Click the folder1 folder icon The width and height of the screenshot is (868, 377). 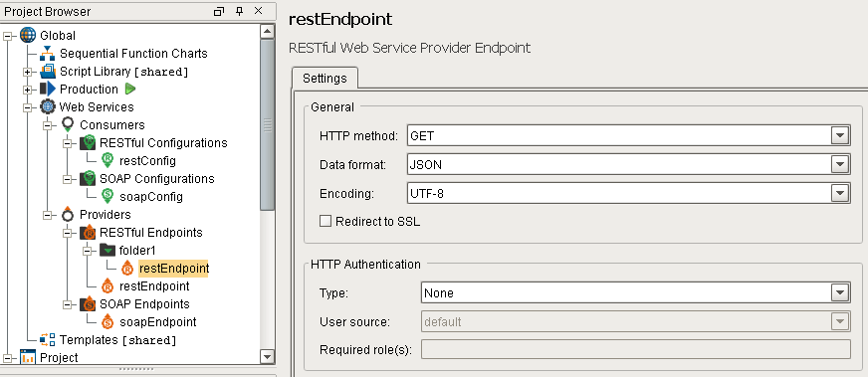[108, 251]
